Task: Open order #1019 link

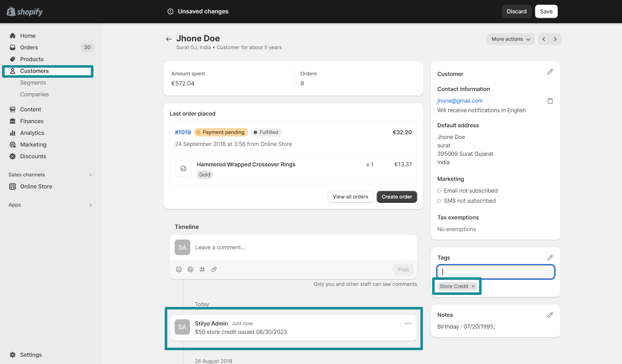Action: [183, 132]
